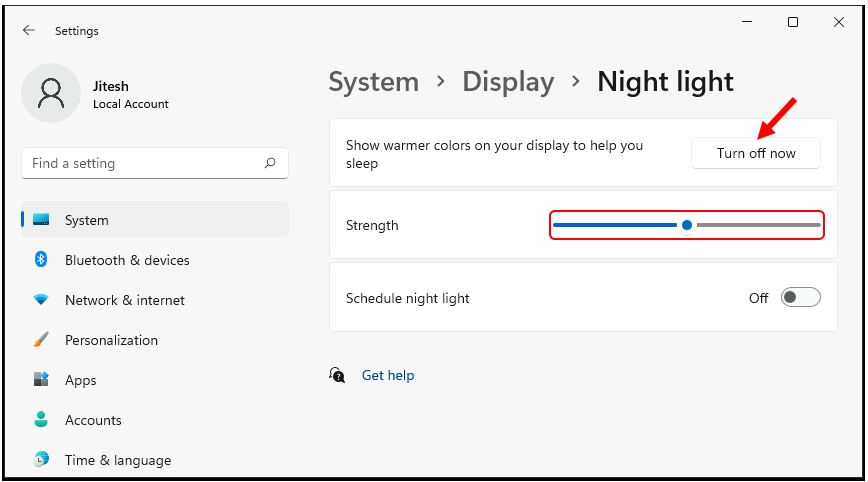Select Bluetooth & devices in sidebar
Image resolution: width=868 pixels, height=482 pixels.
click(x=127, y=260)
